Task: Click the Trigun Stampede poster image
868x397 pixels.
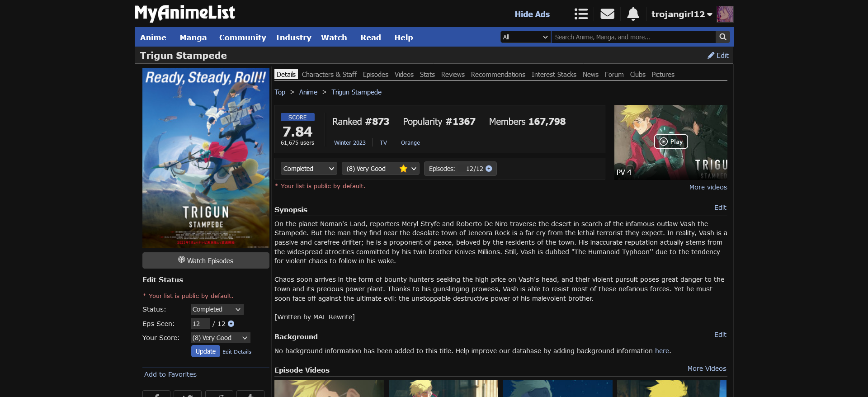Action: [206, 158]
